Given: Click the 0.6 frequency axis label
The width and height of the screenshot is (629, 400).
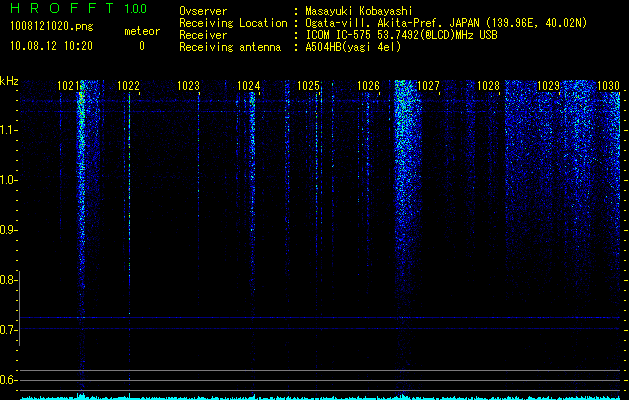Looking at the screenshot, I should 7,380.
